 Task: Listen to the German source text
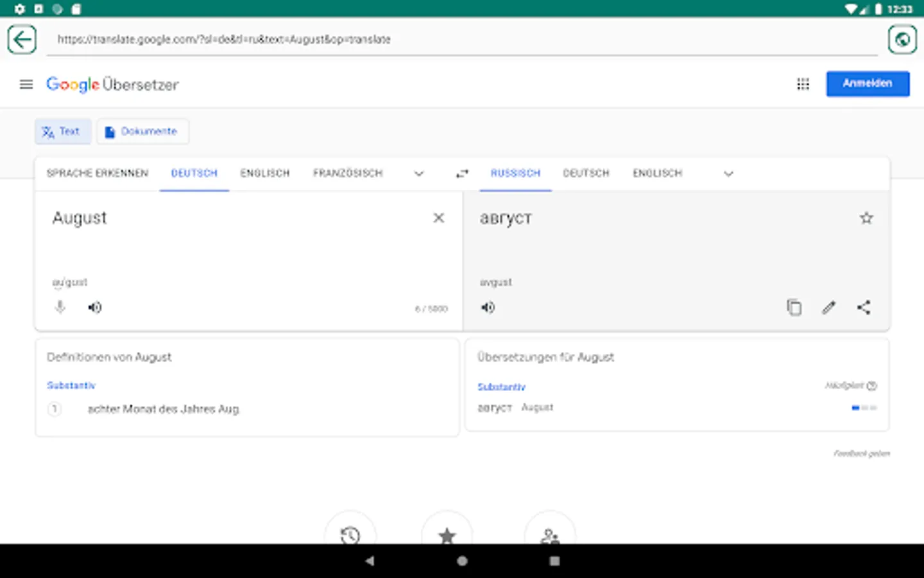coord(95,307)
